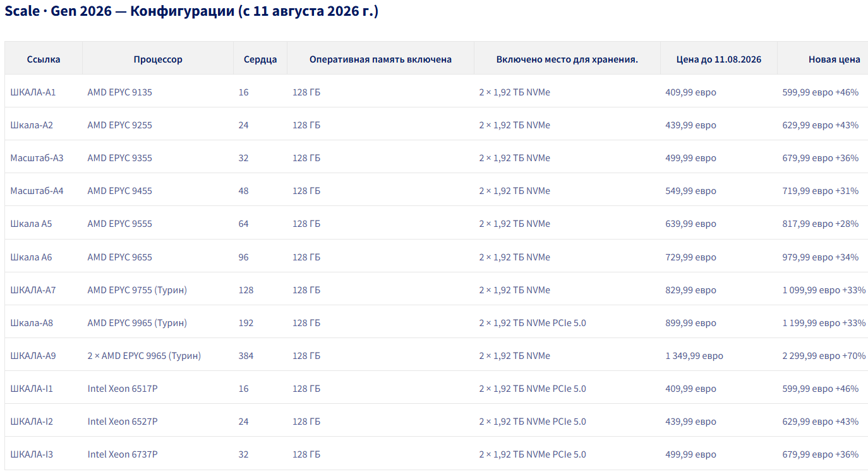The height and width of the screenshot is (474, 868).
Task: Click the 'Ссылка' column header
Action: pos(44,59)
